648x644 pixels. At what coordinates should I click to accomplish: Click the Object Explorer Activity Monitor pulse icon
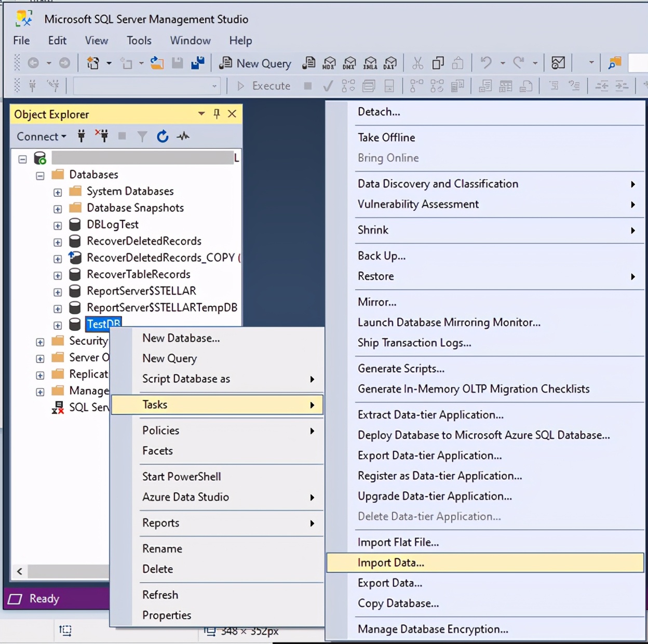(x=183, y=137)
